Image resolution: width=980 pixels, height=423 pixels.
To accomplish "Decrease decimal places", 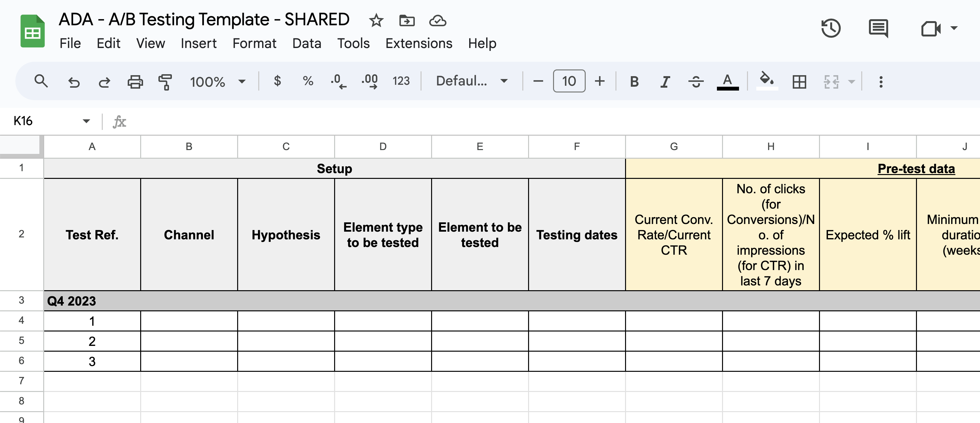I will 338,81.
